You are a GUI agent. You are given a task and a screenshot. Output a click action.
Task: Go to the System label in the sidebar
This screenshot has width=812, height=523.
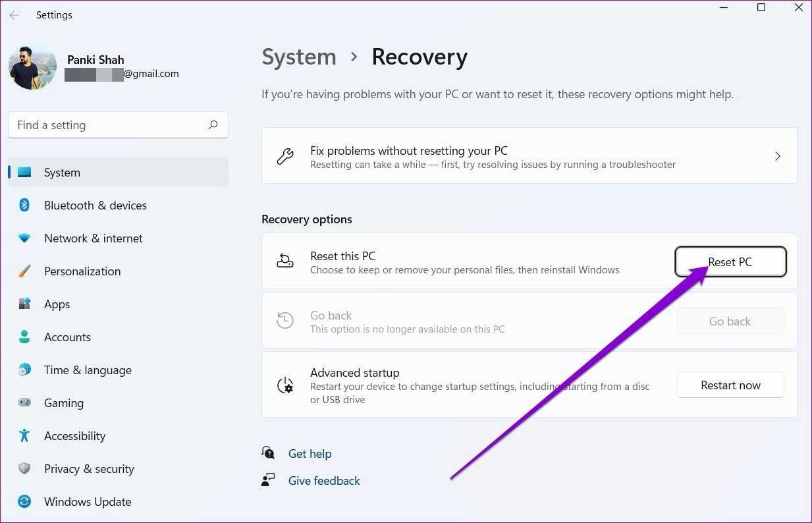coord(62,173)
